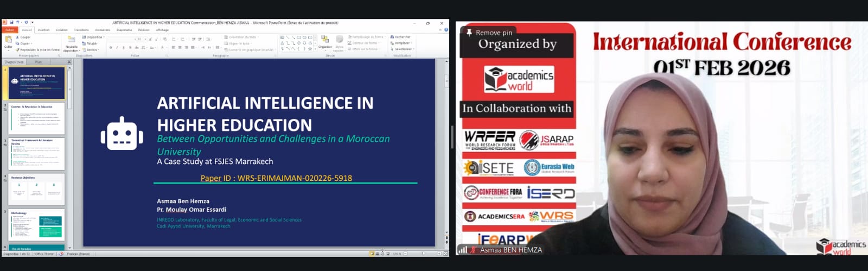
Task: Click the Coller (paste) clipboard icon
Action: click(8, 40)
